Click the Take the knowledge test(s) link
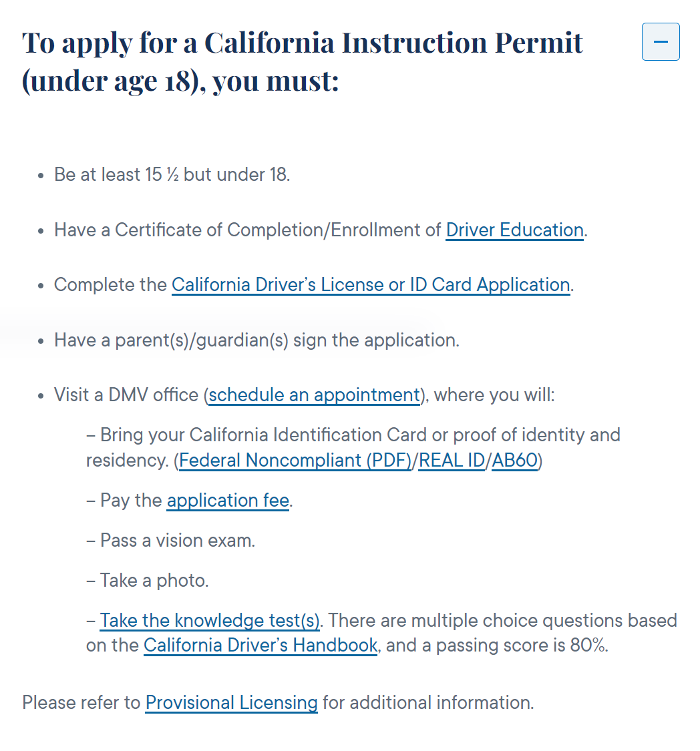This screenshot has height=751, width=700. tap(210, 621)
